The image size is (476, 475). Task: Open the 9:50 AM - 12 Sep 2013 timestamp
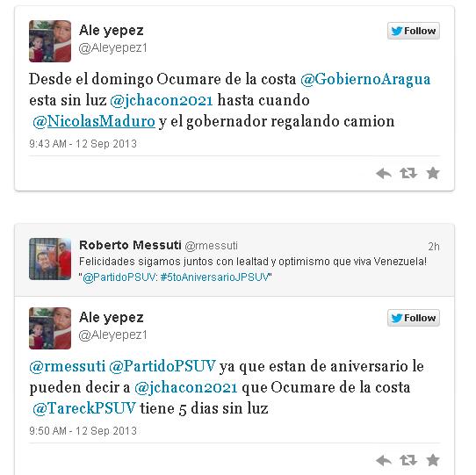[x=83, y=431]
